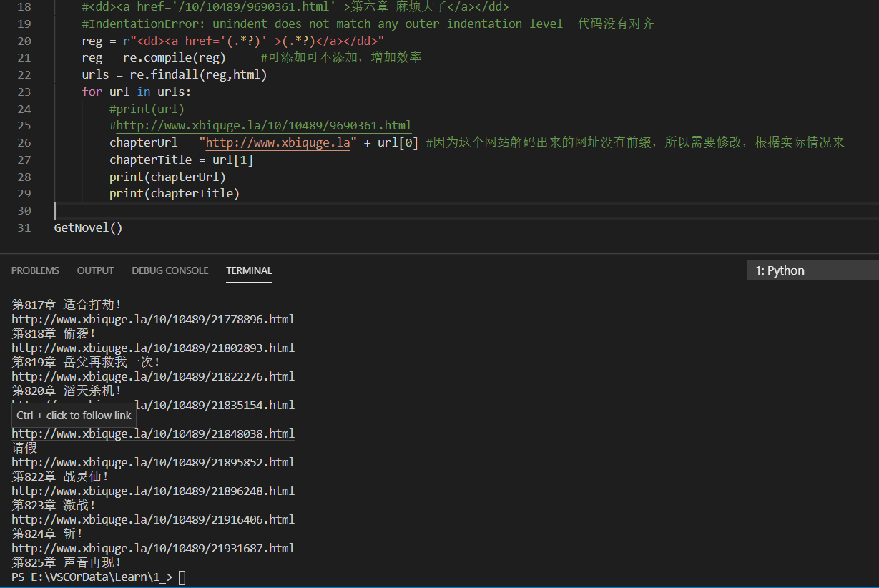This screenshot has height=588, width=879.
Task: Click the '#<dd><a href=' comment on line 18
Action: (295, 6)
